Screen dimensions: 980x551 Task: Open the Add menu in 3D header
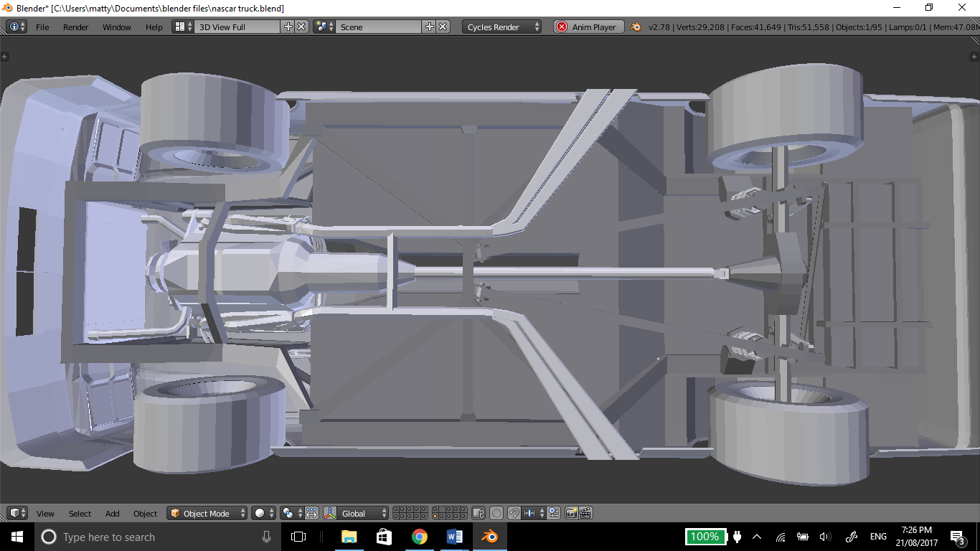pyautogui.click(x=113, y=514)
